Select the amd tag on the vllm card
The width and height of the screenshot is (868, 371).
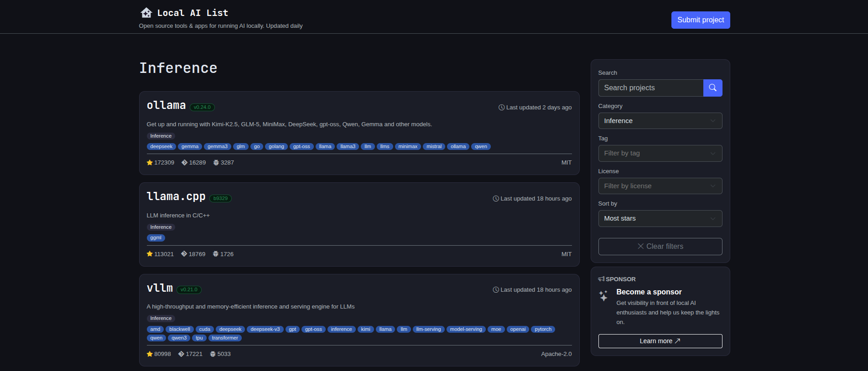(156, 330)
